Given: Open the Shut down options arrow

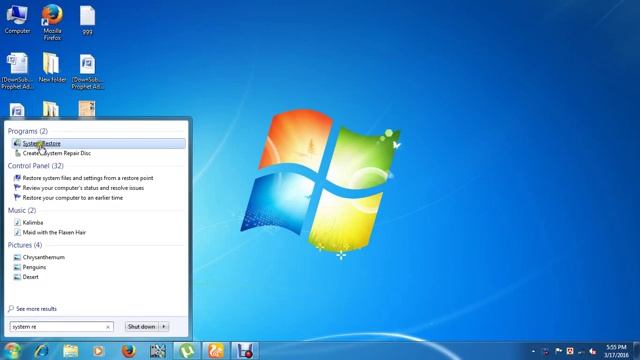Looking at the screenshot, I should click(x=164, y=327).
